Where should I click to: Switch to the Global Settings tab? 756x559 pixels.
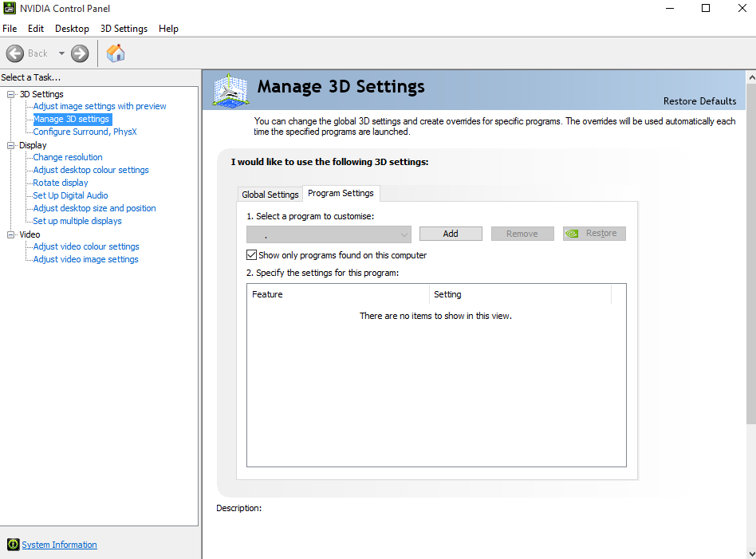[270, 195]
